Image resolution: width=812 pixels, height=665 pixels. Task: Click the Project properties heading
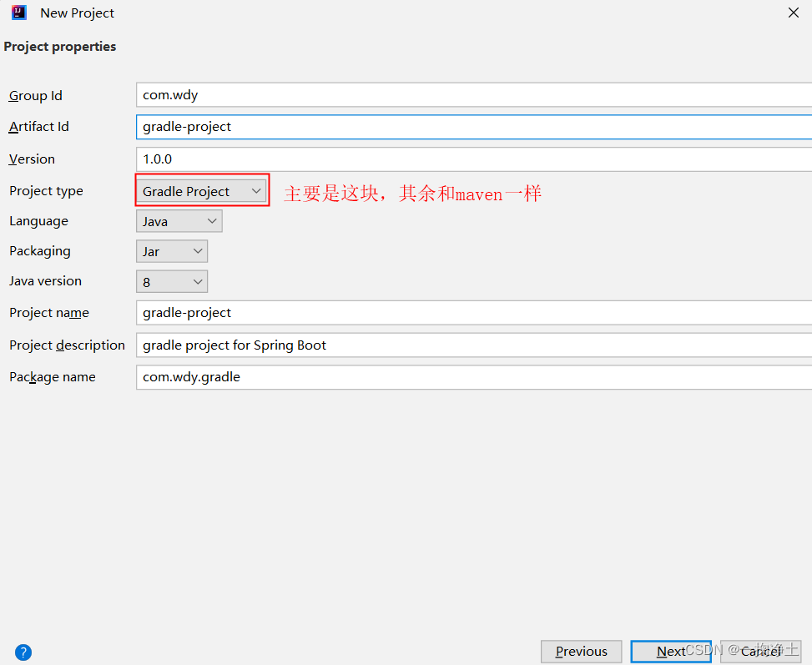click(x=60, y=47)
